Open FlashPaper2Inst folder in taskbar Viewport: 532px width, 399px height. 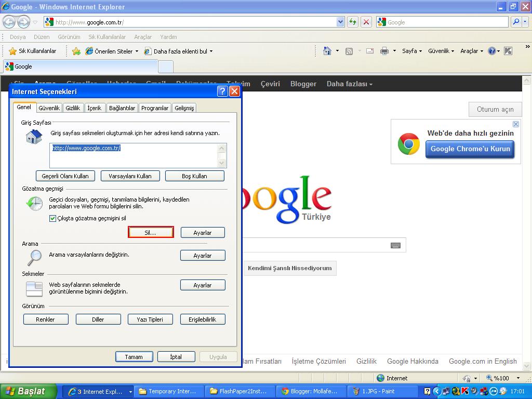point(241,391)
